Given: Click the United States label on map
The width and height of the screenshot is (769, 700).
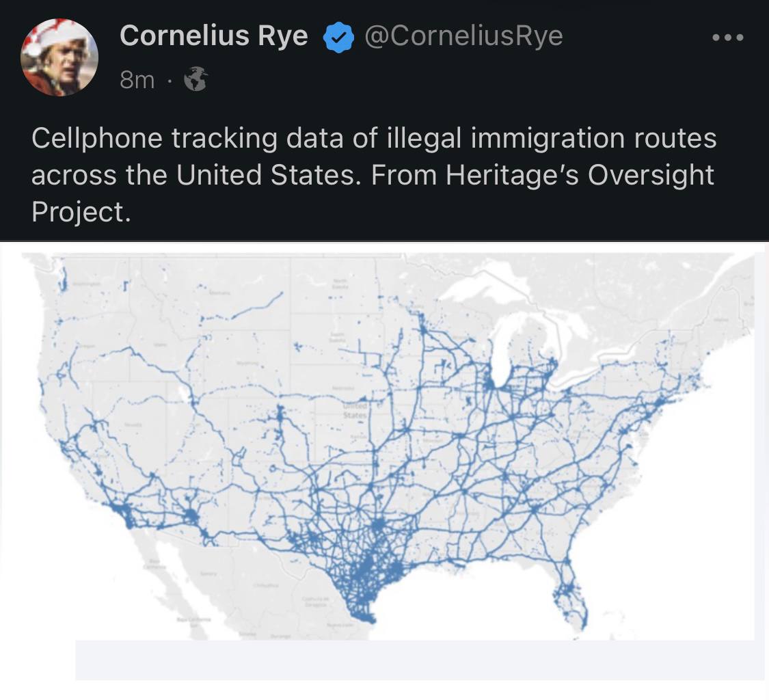Looking at the screenshot, I should tap(355, 411).
